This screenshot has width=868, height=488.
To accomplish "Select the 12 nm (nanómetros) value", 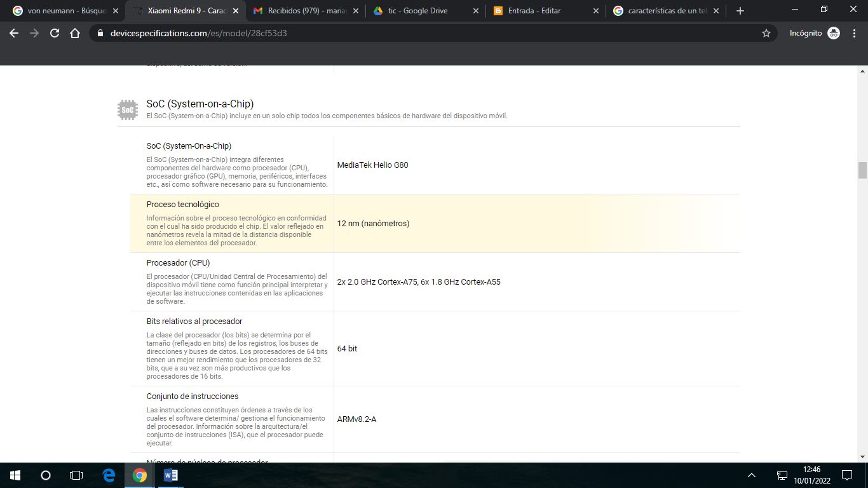I will [373, 223].
